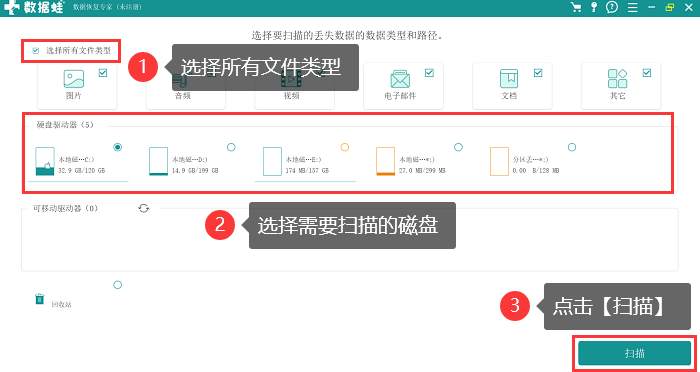Click the 硬盘驱动器 (5) section header
The image size is (700, 372).
(x=65, y=125)
